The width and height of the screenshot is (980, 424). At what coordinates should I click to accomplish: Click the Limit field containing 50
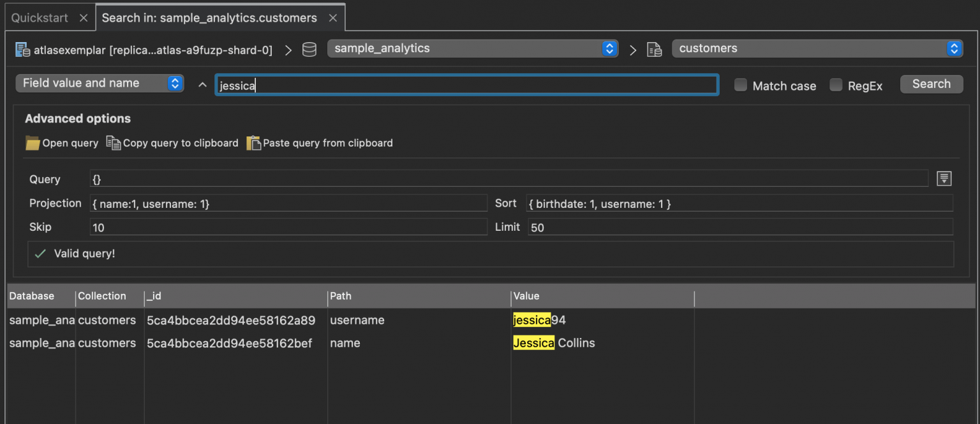click(x=740, y=227)
